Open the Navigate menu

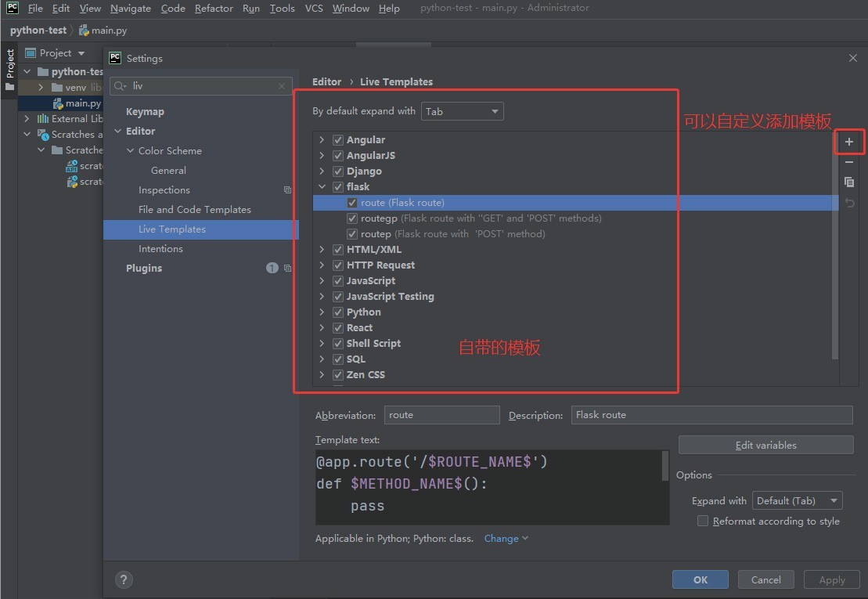pyautogui.click(x=131, y=9)
